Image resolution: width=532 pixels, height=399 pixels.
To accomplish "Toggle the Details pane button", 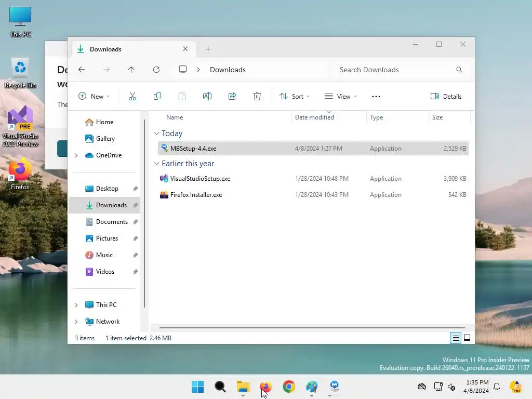I will [446, 96].
